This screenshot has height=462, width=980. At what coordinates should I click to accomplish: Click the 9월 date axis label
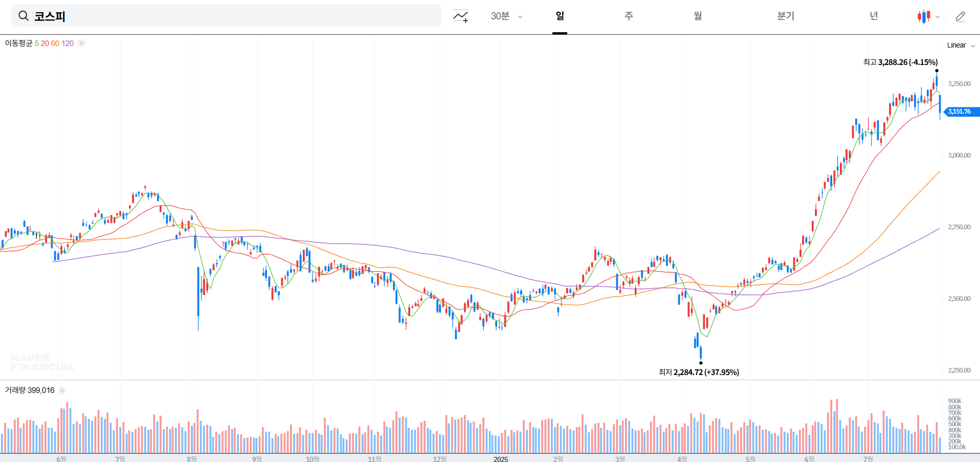click(x=257, y=459)
